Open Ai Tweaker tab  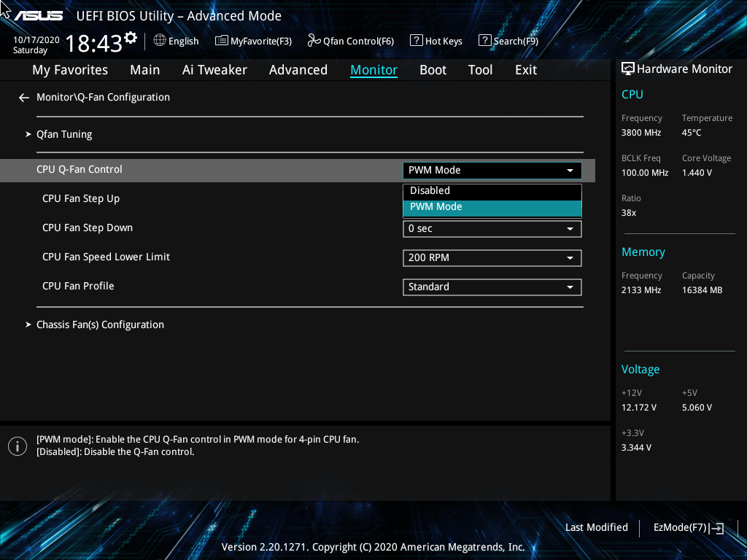[214, 70]
